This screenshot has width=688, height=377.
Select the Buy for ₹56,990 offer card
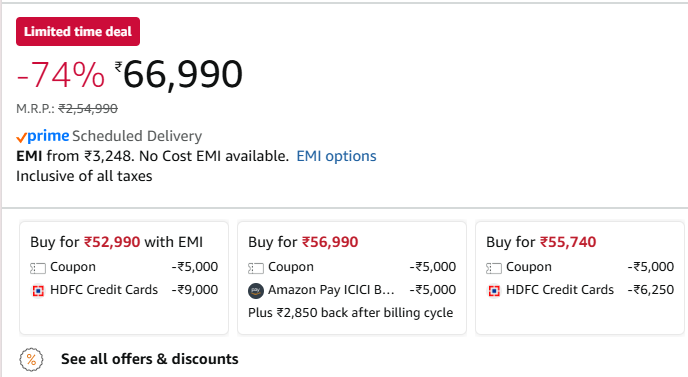352,278
